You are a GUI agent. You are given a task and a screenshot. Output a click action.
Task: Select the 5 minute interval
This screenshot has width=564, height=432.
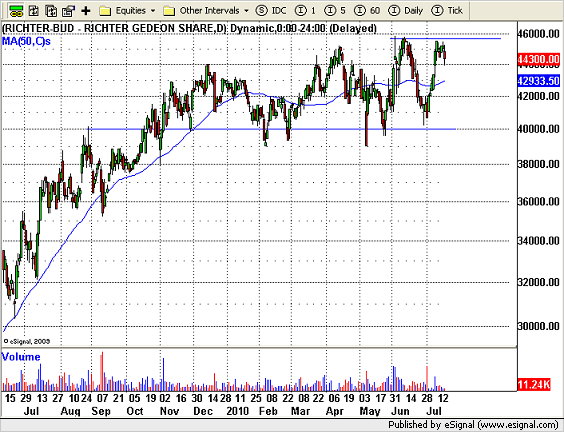tap(335, 11)
